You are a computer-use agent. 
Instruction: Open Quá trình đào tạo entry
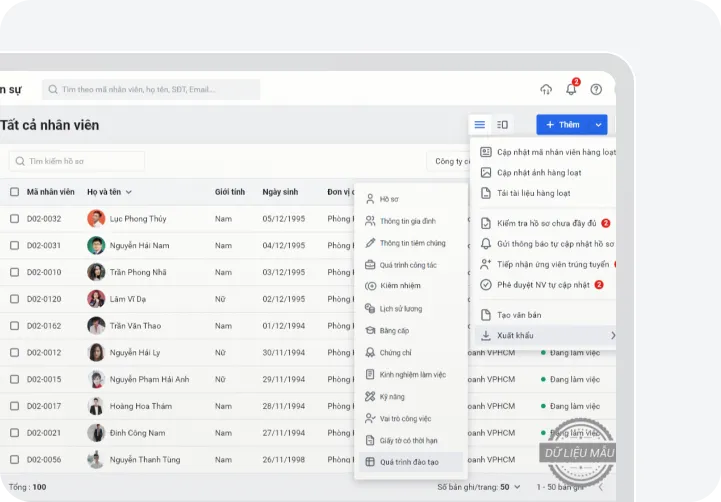[x=408, y=462]
